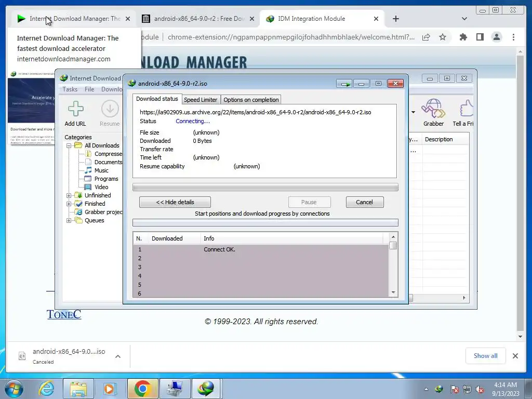The height and width of the screenshot is (399, 532).
Task: Open the Chrome tab search chevron
Action: click(x=464, y=19)
